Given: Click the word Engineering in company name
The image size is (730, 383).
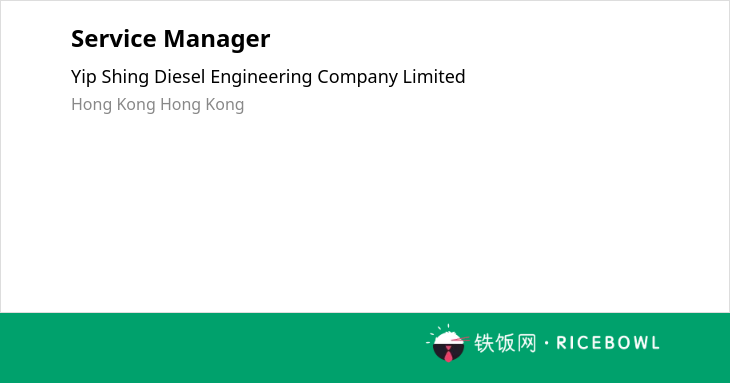Looking at the screenshot, I should click(x=261, y=77).
